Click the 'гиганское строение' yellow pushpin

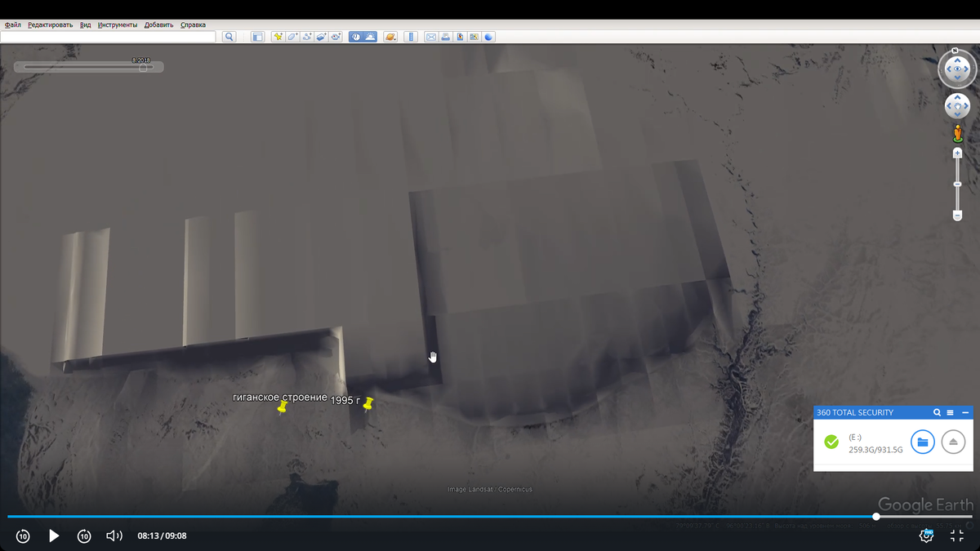(x=283, y=406)
